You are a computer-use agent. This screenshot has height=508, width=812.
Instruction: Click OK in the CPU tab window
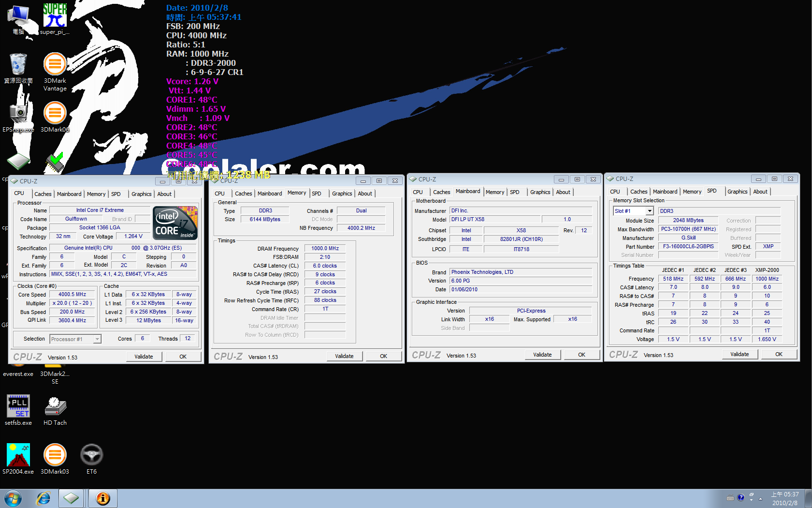(183, 357)
